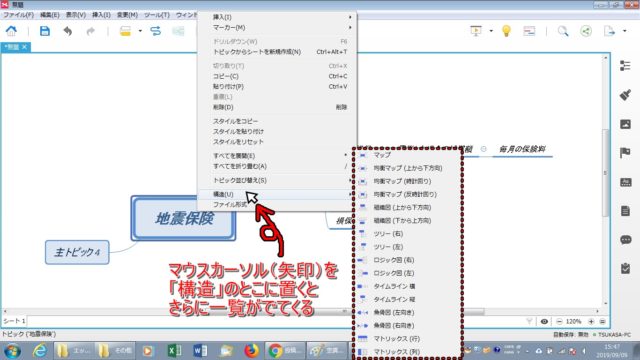Collapse the circle toggle before 毎月の保険料
The width and height of the screenshot is (640, 360).
pyautogui.click(x=484, y=149)
